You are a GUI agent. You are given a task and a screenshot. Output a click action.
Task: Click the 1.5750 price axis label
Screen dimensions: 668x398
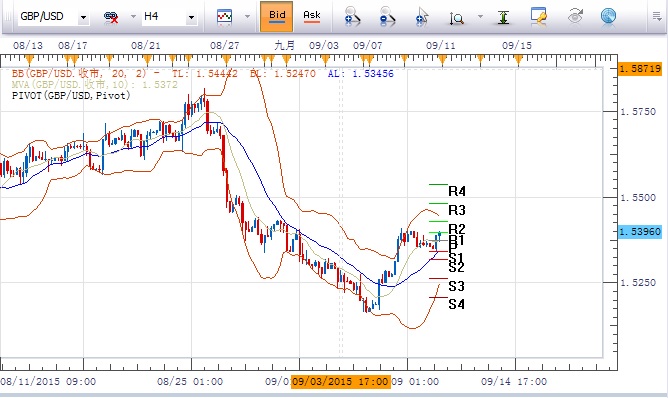point(638,112)
